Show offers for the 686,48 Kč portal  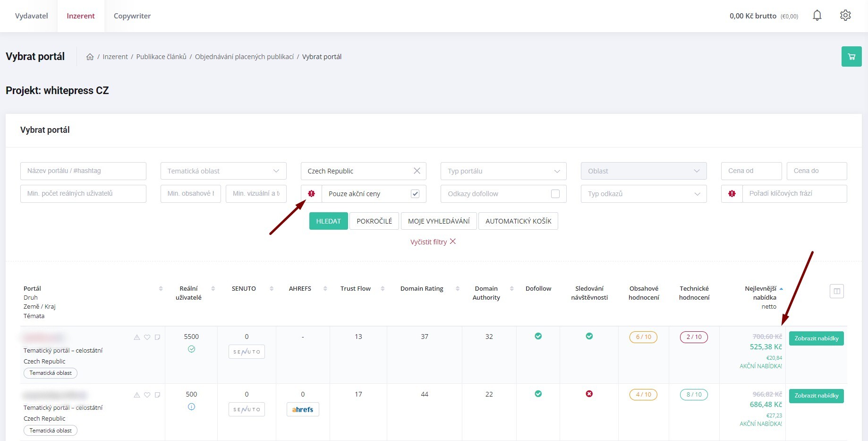tap(817, 396)
